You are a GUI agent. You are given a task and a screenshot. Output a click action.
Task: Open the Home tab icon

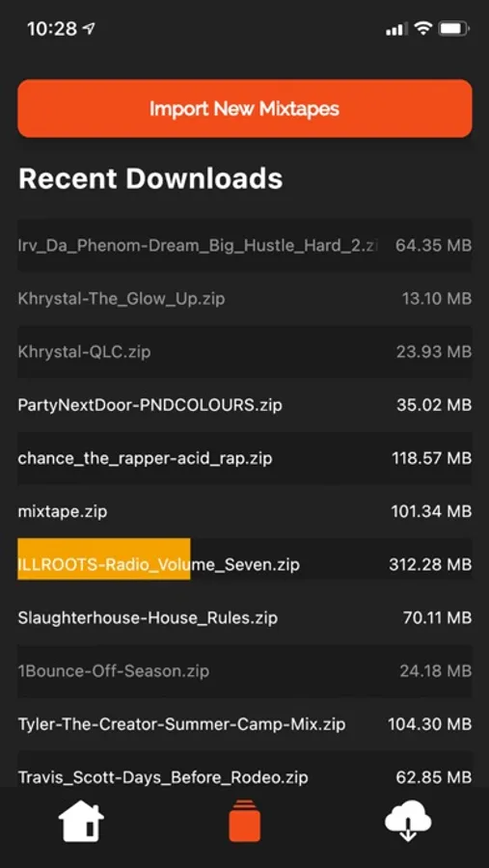[x=81, y=822]
